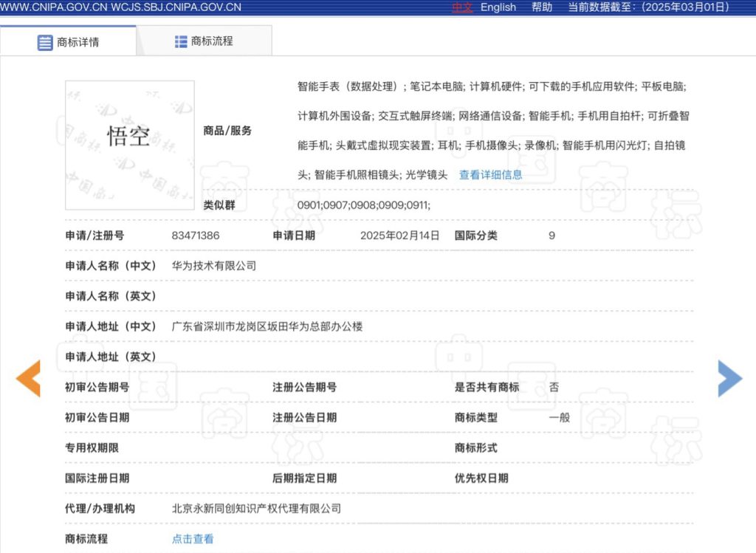
Task: Go to previous trademark with orange arrow
Action: tap(29, 379)
